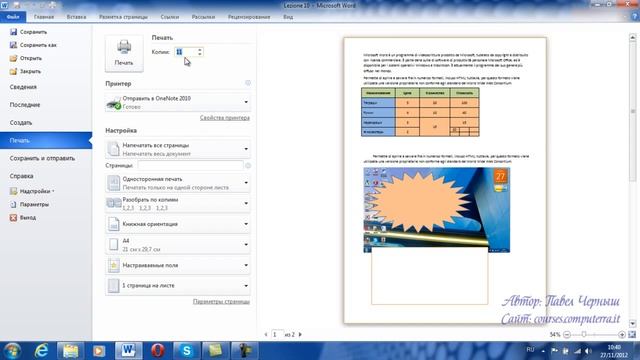Image resolution: width=640 pixels, height=360 pixels.
Task: Switch to Mailings (Рассылки) tab
Action: (x=203, y=17)
